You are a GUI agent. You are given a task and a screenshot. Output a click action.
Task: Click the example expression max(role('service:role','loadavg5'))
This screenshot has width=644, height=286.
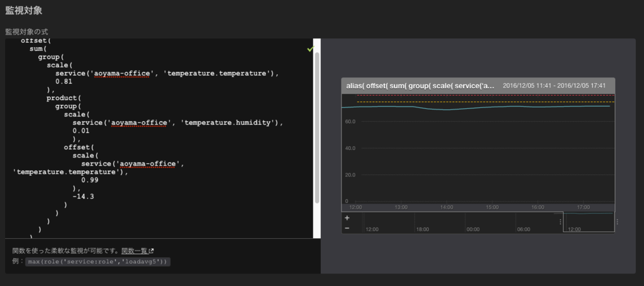[97, 261]
